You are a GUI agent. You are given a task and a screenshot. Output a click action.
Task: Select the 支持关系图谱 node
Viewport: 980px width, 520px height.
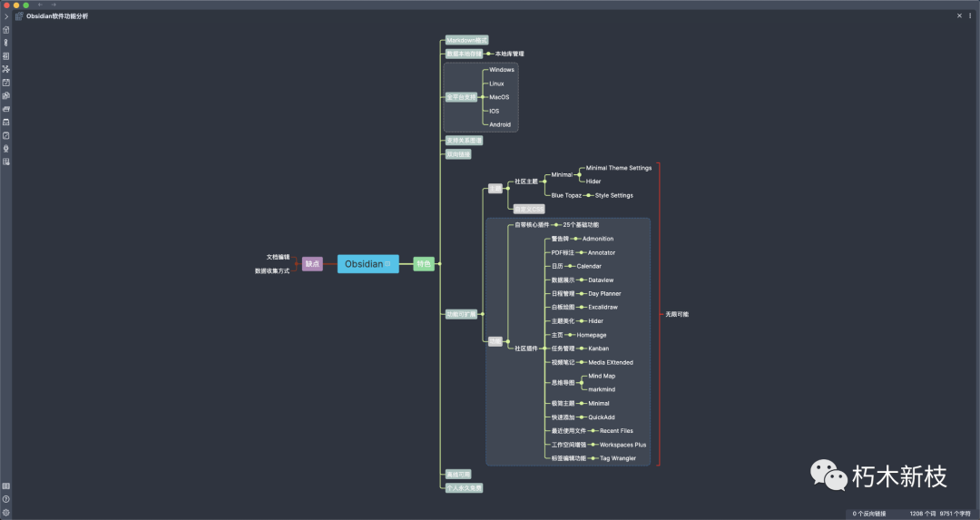(x=464, y=141)
